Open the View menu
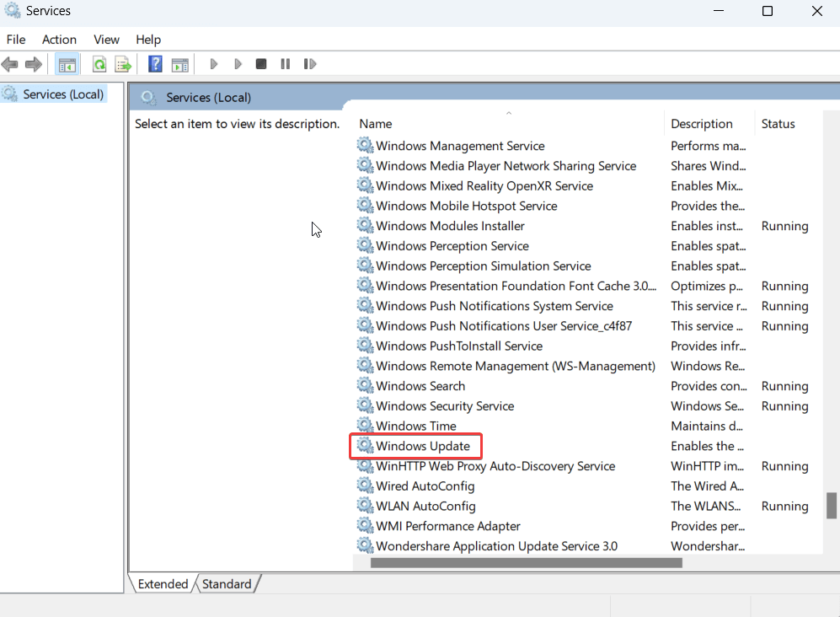 (106, 40)
